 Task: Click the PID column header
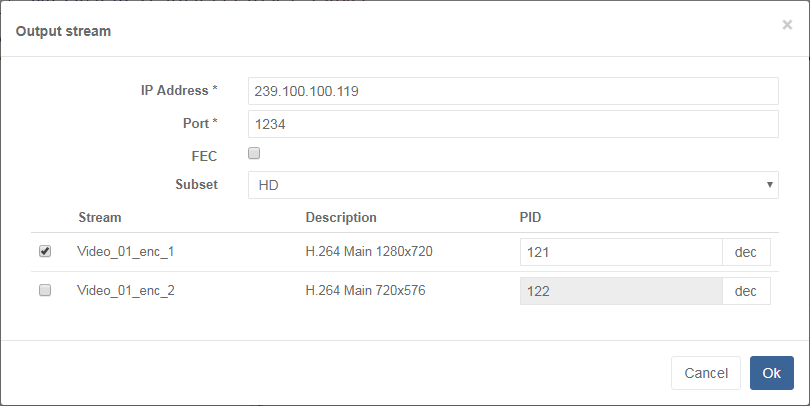(x=530, y=217)
